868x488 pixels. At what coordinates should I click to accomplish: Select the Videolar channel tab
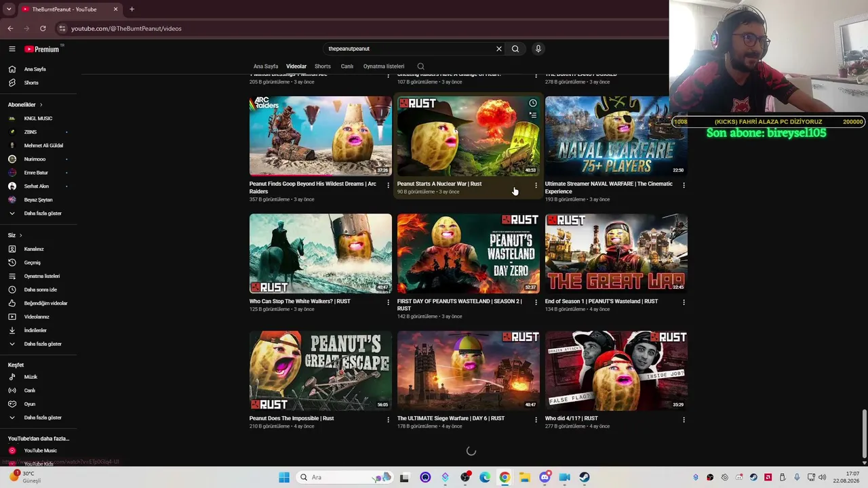pyautogui.click(x=296, y=66)
